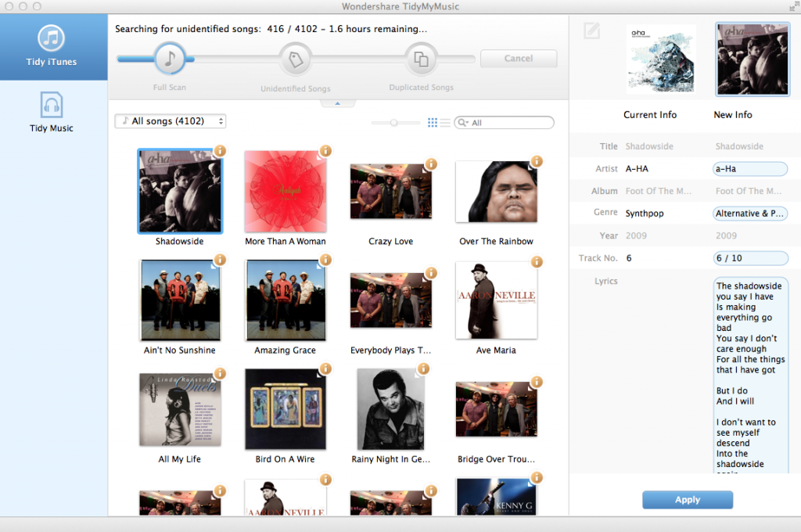Click the info badge on Bird On A Wire
The image size is (801, 532).
point(325,368)
